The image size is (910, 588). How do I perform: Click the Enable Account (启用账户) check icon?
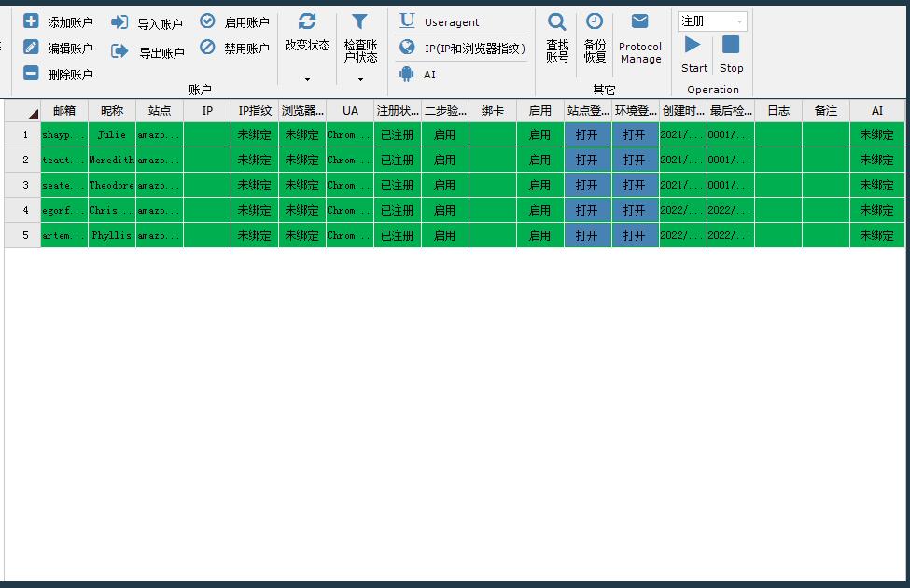pyautogui.click(x=207, y=21)
